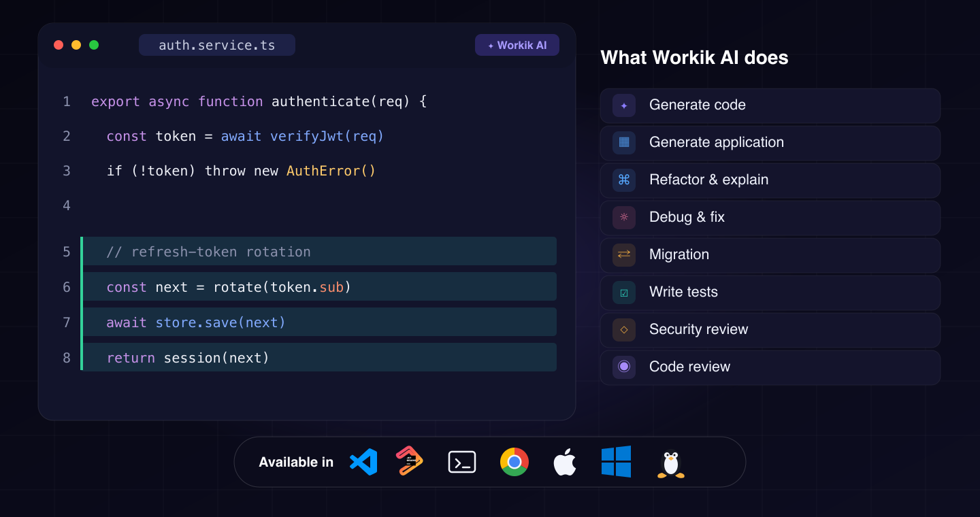
Task: Open the VS Code icon
Action: click(x=363, y=462)
